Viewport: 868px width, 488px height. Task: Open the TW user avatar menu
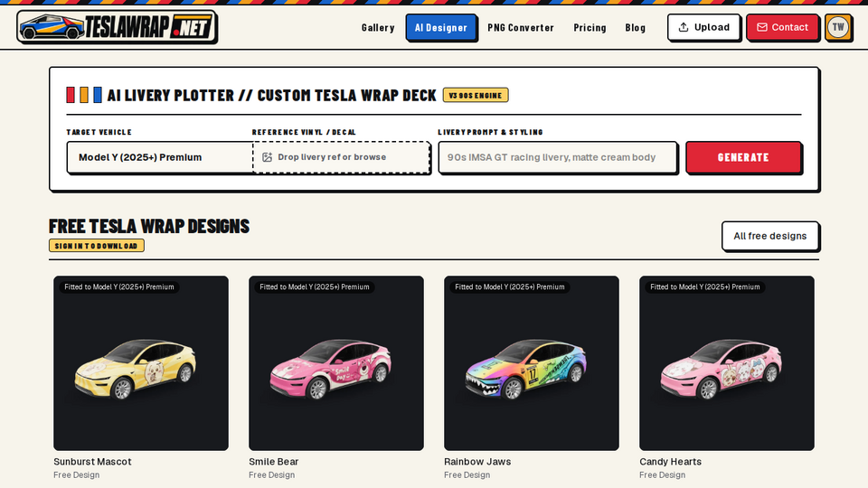click(x=838, y=27)
